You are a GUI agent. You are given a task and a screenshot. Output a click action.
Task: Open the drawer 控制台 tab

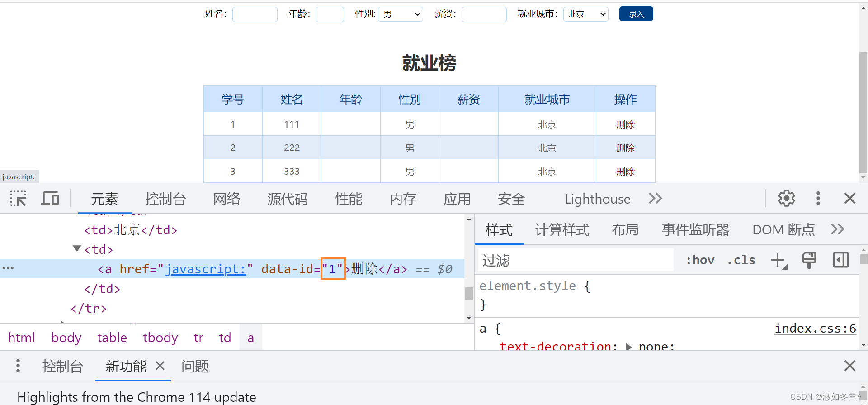pos(62,366)
